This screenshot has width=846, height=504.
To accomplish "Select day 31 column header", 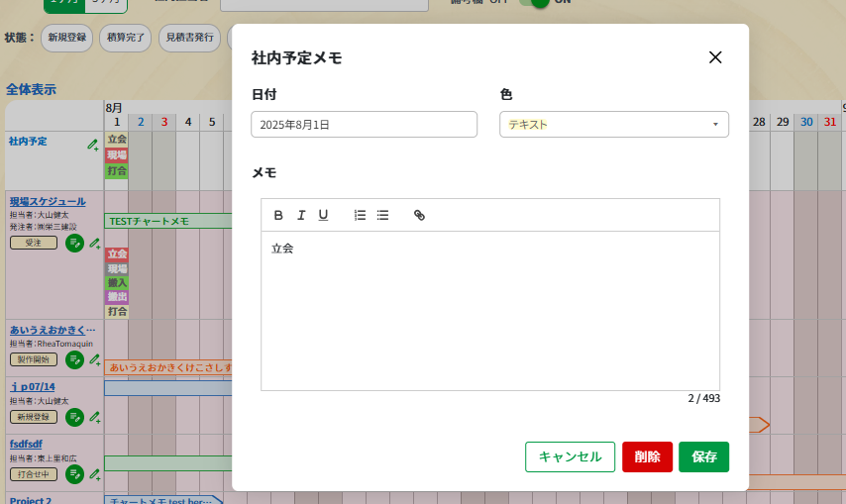I will coord(830,122).
